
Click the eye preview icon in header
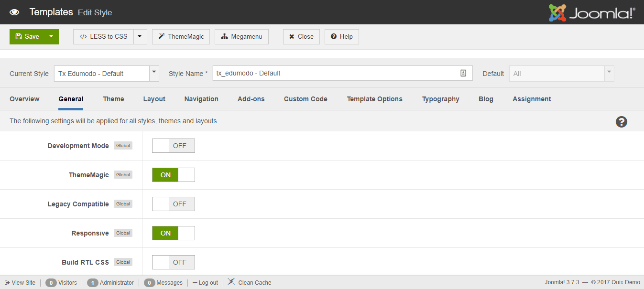(x=14, y=12)
